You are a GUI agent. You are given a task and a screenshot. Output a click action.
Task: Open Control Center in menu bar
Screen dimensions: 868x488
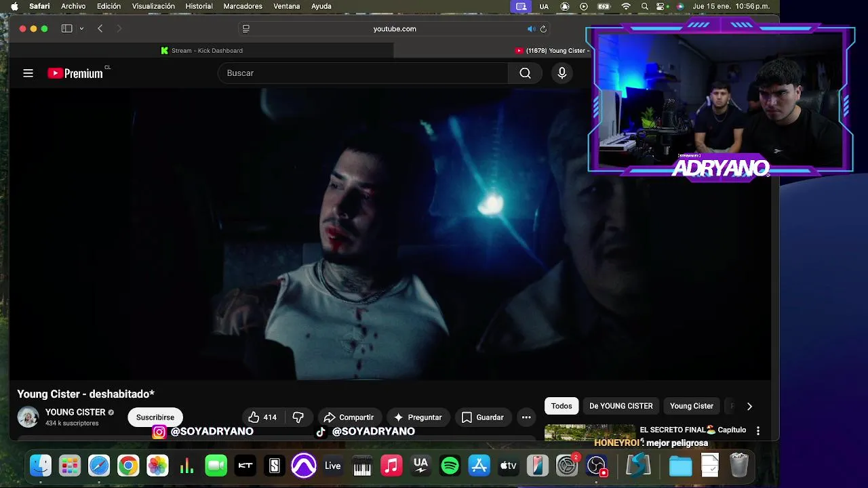click(x=662, y=6)
